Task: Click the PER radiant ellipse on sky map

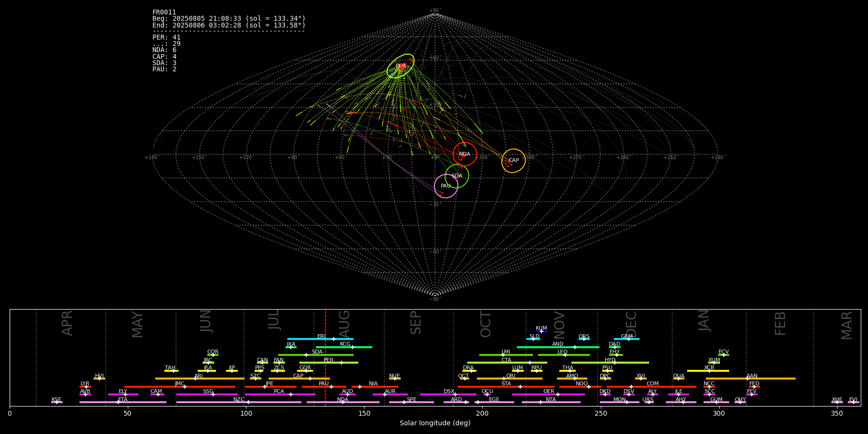Action: [400, 66]
